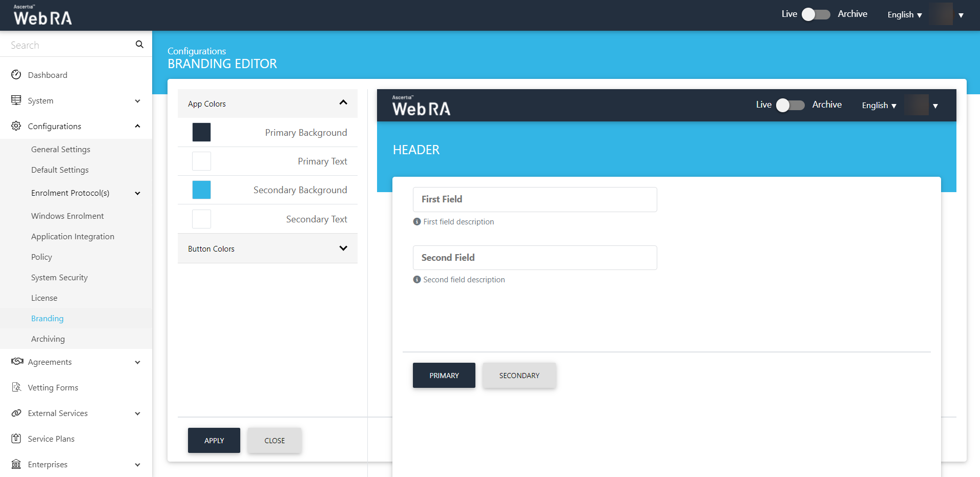Open the preview English language dropdown

879,106
